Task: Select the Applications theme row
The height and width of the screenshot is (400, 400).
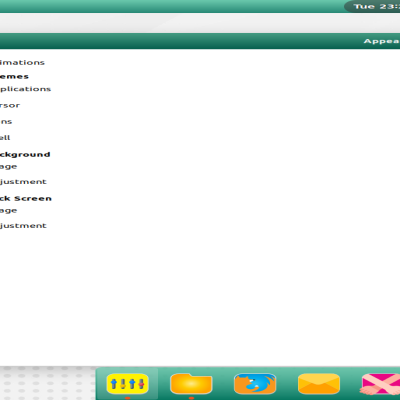Action: 25,89
